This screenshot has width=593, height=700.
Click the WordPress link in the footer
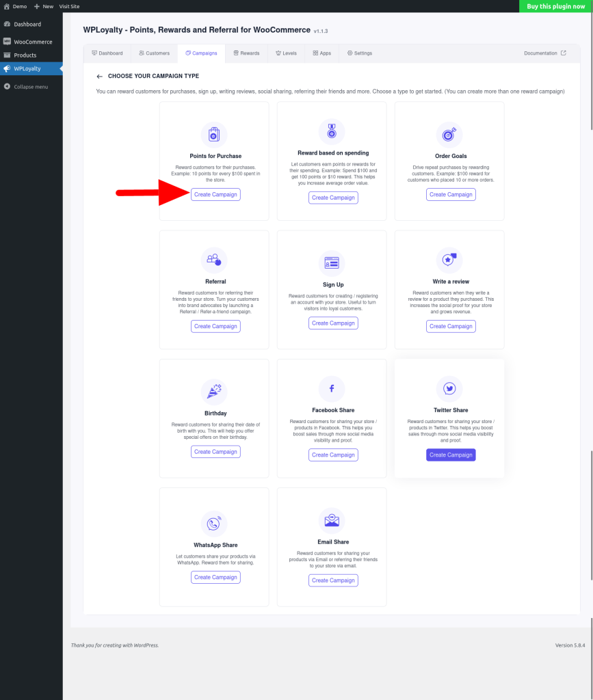click(146, 645)
